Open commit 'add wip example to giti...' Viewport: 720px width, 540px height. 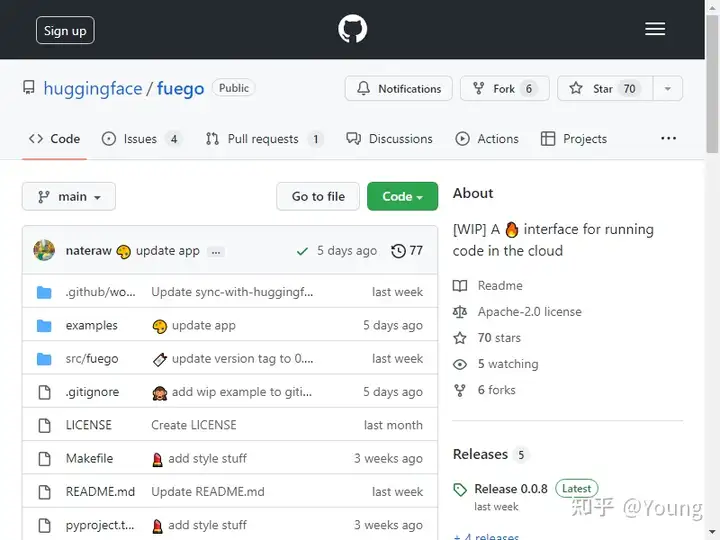(x=242, y=392)
